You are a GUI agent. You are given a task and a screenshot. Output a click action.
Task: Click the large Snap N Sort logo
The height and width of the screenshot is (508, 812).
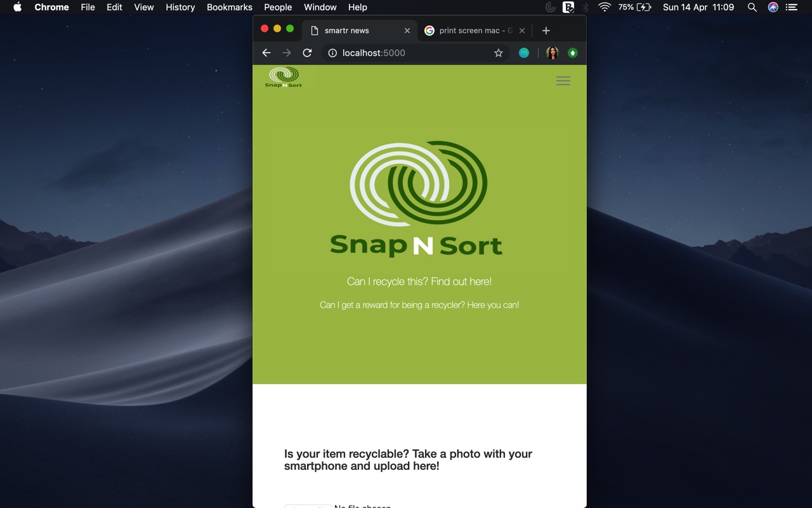pyautogui.click(x=417, y=199)
